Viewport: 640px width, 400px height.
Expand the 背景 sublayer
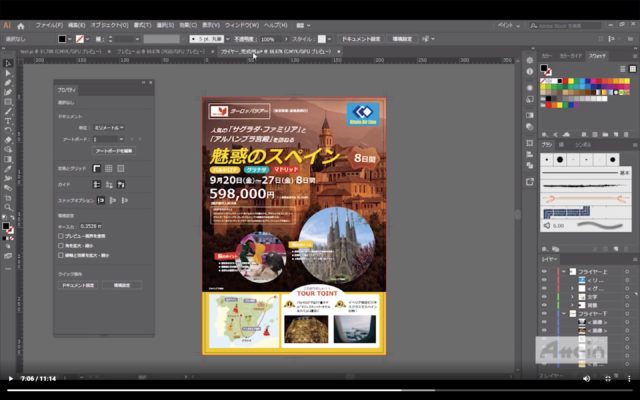click(x=572, y=305)
